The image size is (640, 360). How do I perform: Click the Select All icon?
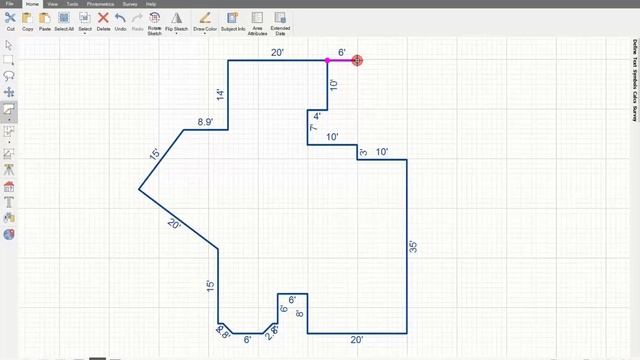pyautogui.click(x=64, y=18)
